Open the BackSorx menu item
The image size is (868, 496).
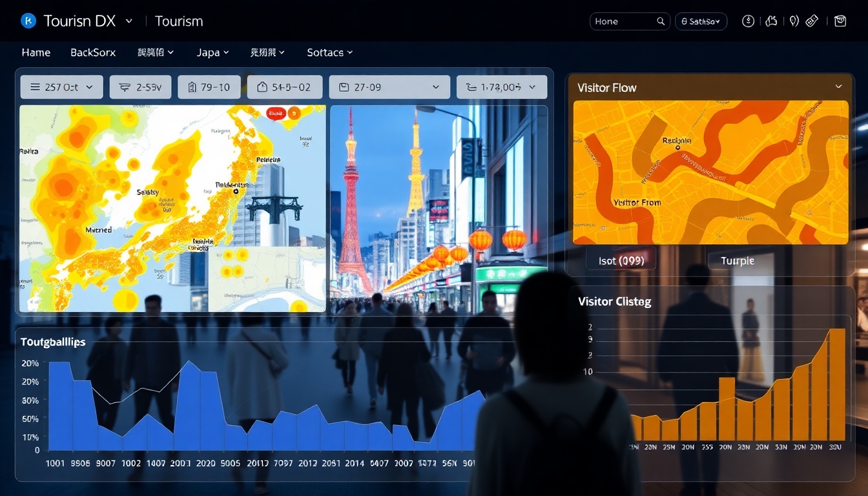[x=93, y=52]
